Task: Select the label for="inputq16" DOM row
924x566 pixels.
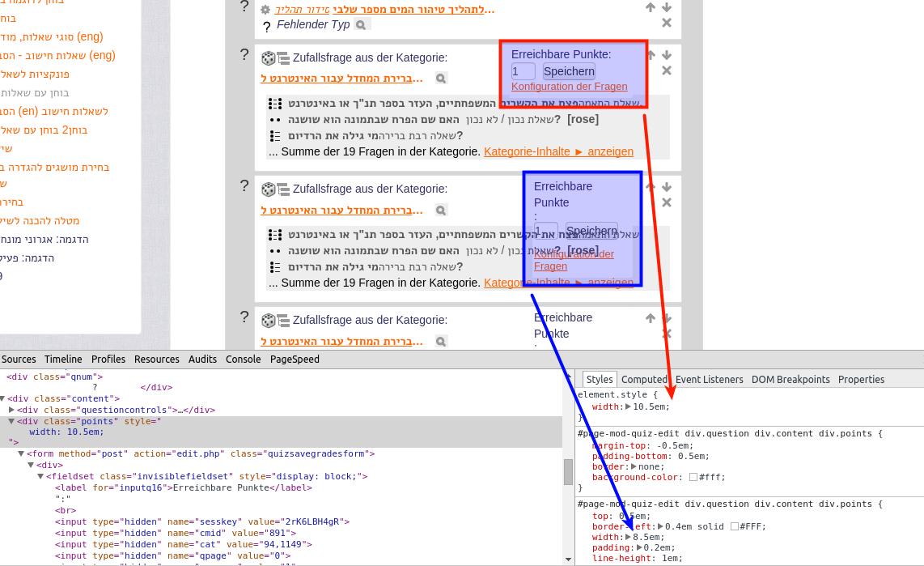Action: [184, 488]
